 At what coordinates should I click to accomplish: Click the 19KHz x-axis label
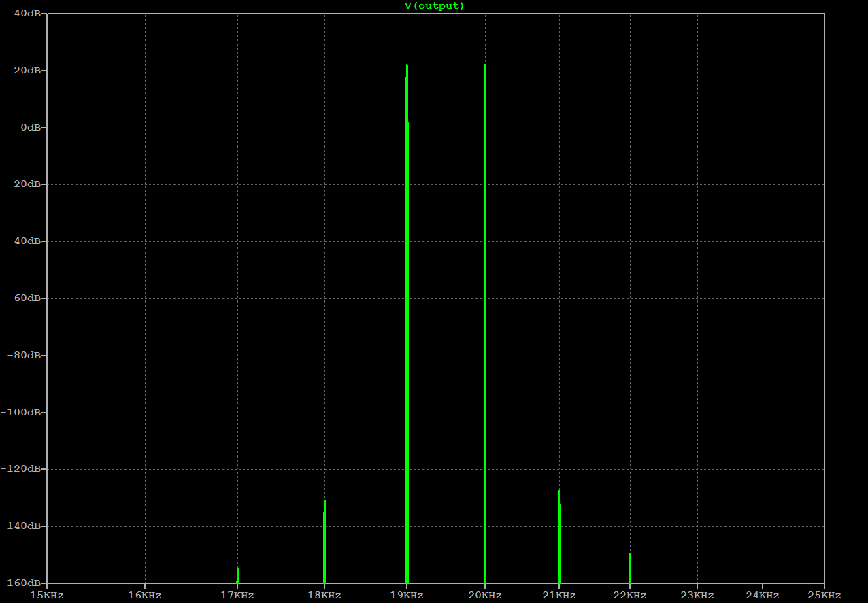tap(407, 596)
